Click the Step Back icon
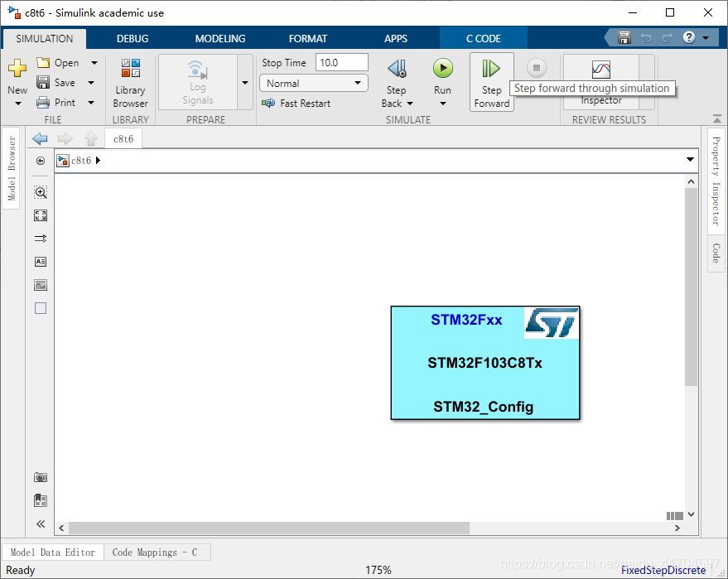The height and width of the screenshot is (579, 728). (397, 70)
